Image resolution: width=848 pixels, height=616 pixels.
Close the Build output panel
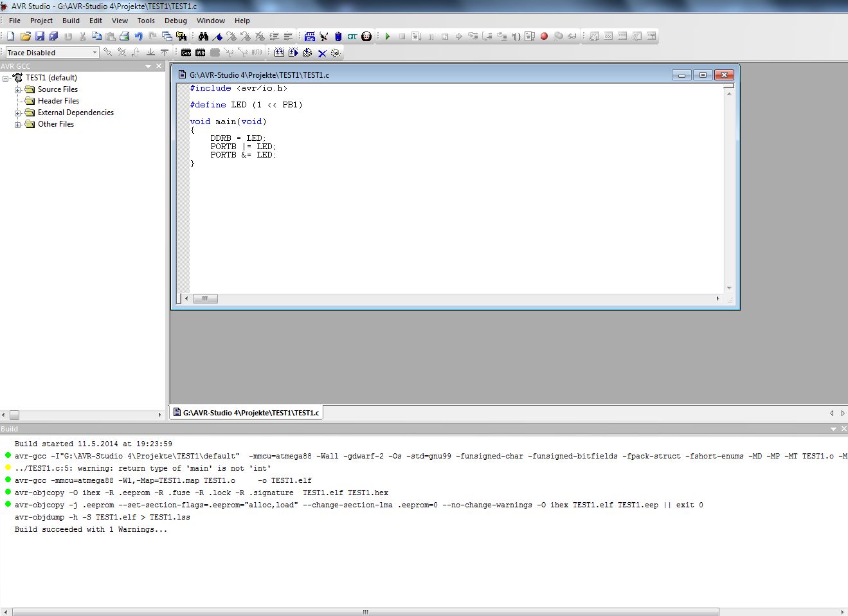pyautogui.click(x=843, y=429)
